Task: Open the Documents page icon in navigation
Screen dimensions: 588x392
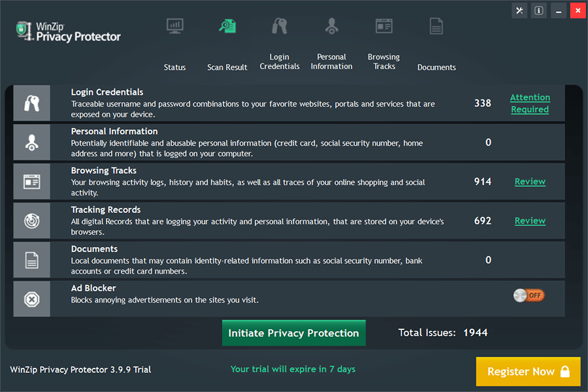Action: click(436, 26)
